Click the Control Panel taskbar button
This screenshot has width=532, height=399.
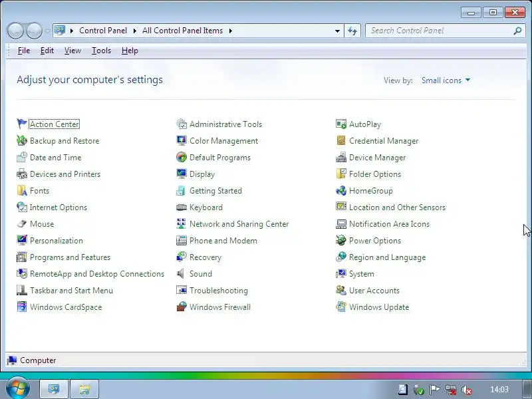pos(54,389)
